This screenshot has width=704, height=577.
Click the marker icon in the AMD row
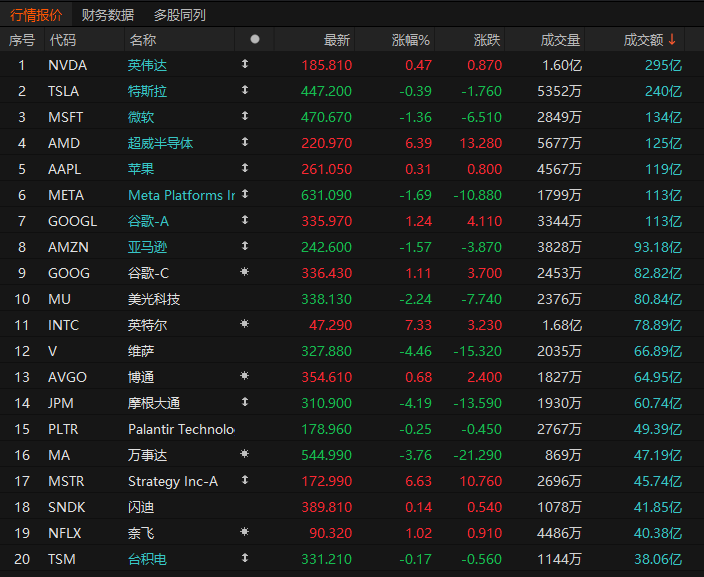coord(245,142)
